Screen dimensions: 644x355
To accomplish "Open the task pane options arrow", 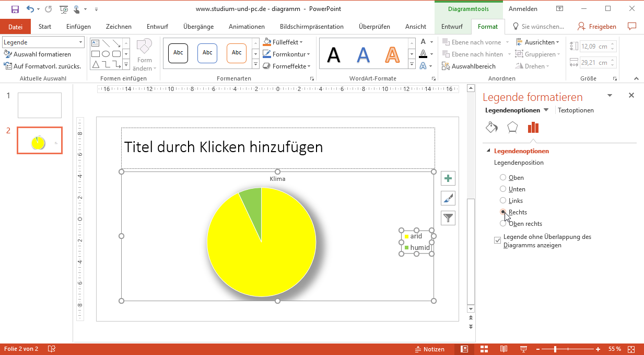I will [609, 95].
